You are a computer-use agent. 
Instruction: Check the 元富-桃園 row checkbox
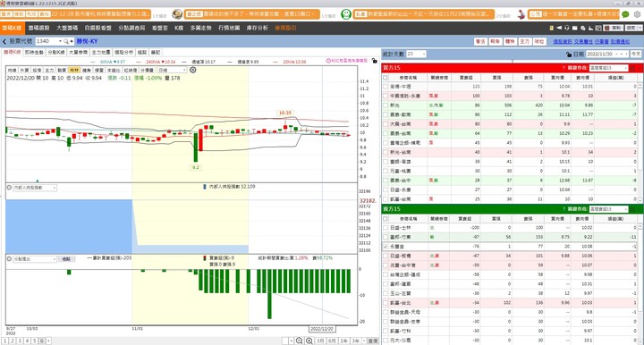point(386,171)
